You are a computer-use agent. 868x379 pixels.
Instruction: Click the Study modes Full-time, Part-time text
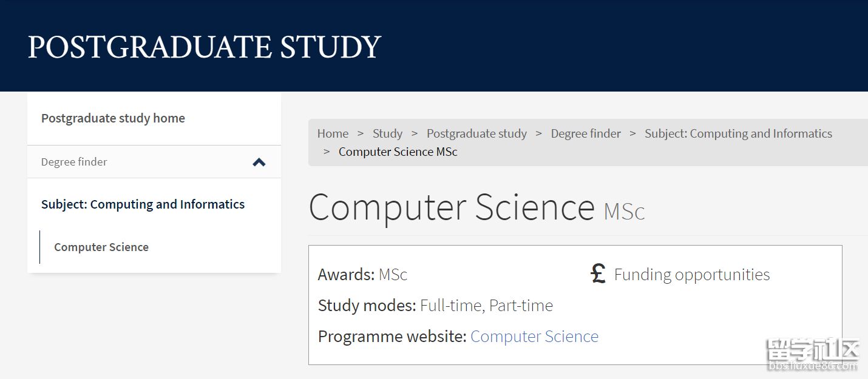coord(435,306)
